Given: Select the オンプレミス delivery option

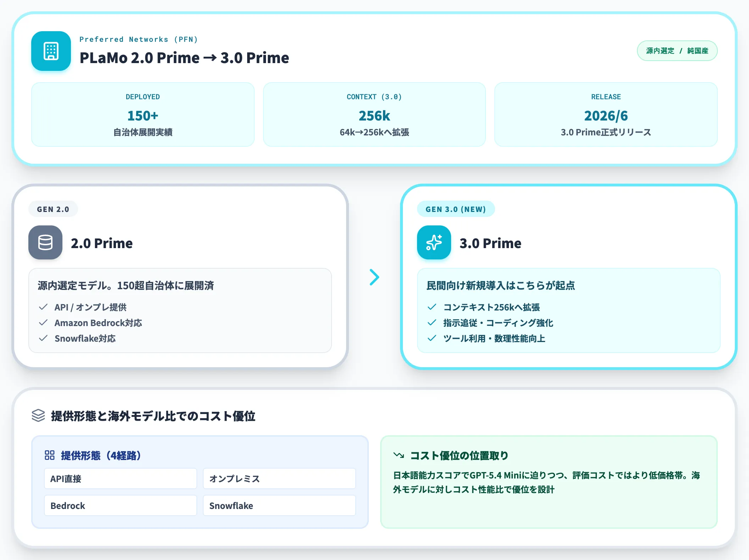Looking at the screenshot, I should [x=279, y=478].
